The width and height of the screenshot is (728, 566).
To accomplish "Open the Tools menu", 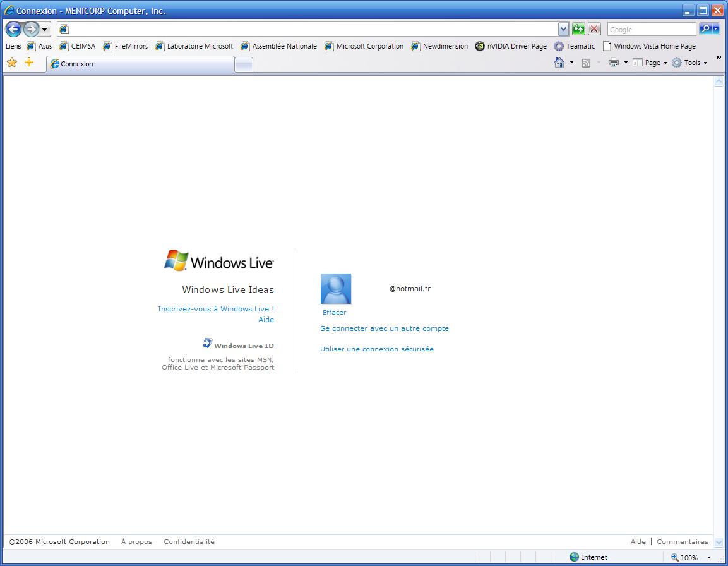I will point(689,63).
